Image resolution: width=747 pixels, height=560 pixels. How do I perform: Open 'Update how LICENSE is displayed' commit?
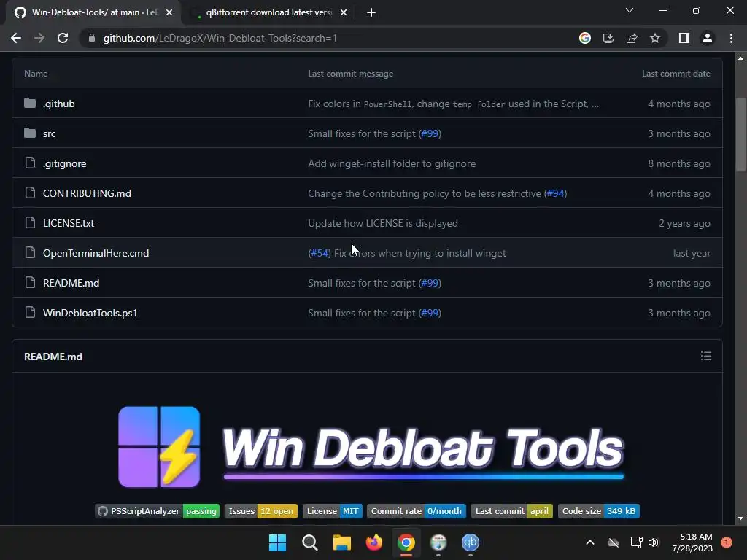382,223
